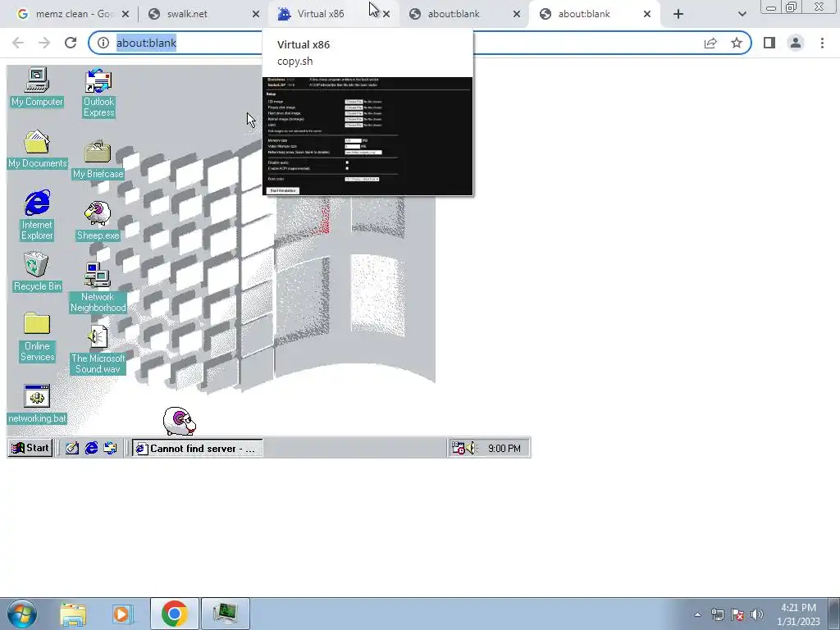Screen dimensions: 840x630
Task: Click the walking sheep on desktop
Action: coord(180,421)
